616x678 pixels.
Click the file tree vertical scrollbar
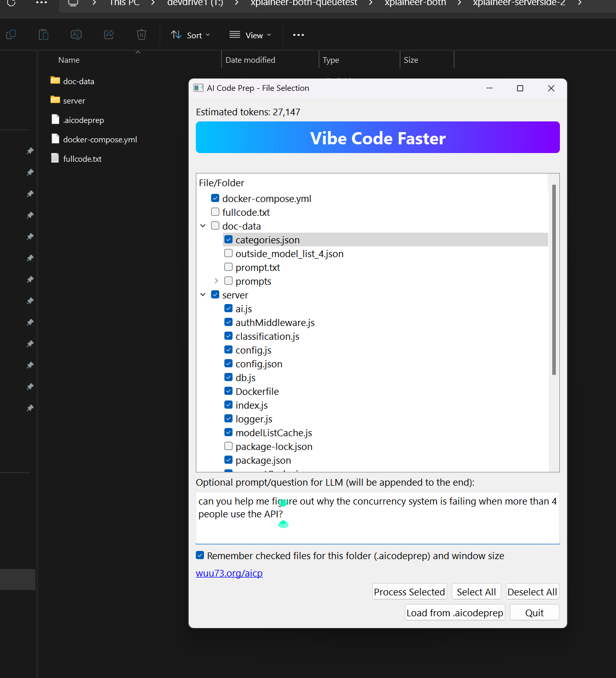tap(554, 280)
